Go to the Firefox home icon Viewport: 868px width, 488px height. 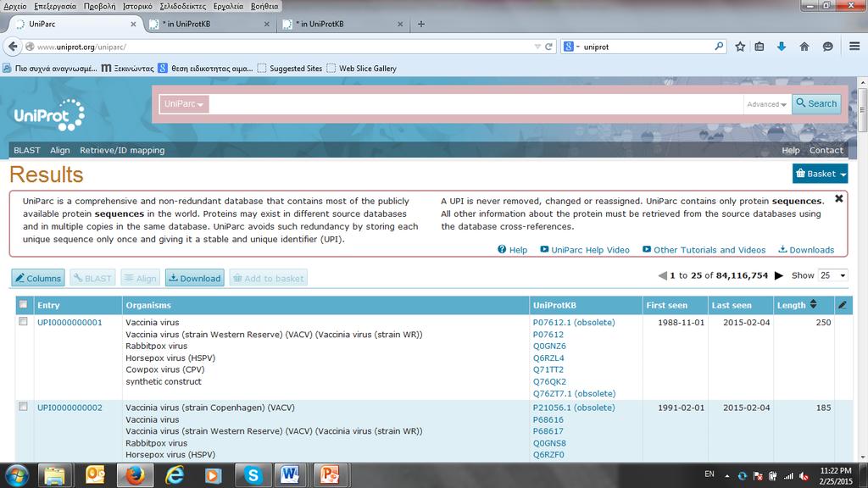pos(804,47)
